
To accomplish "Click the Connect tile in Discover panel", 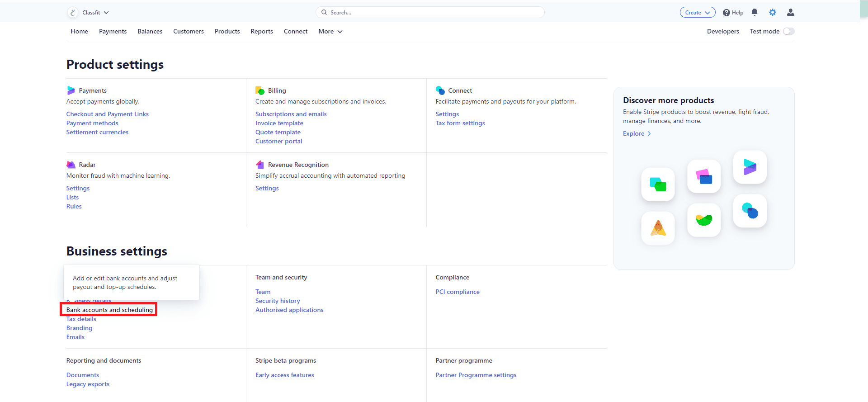I will point(750,211).
